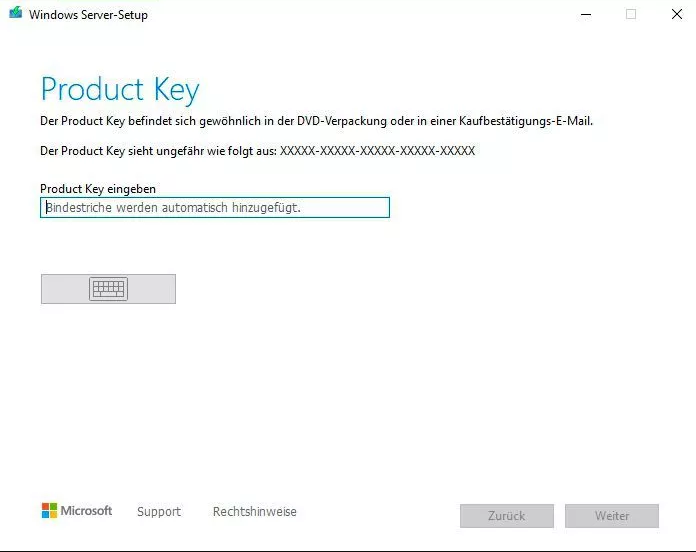Open the on-screen keyboard button
The height and width of the screenshot is (552, 696).
click(x=108, y=289)
